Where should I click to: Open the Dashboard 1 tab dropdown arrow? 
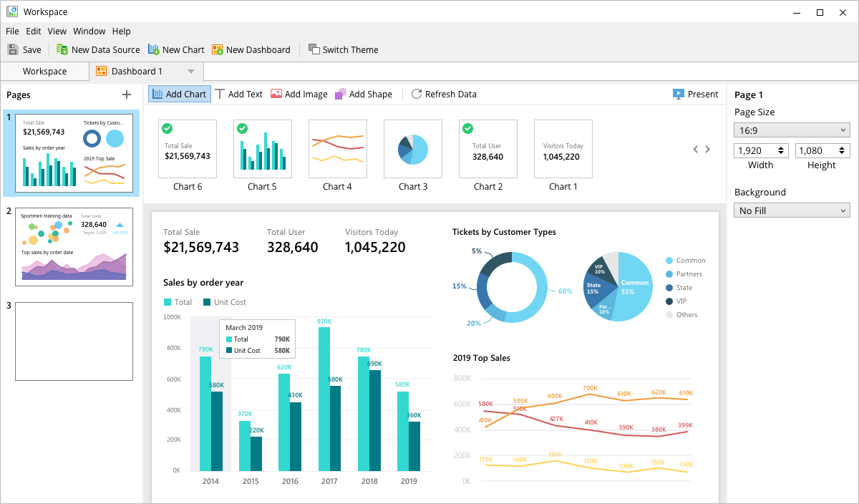pos(191,72)
